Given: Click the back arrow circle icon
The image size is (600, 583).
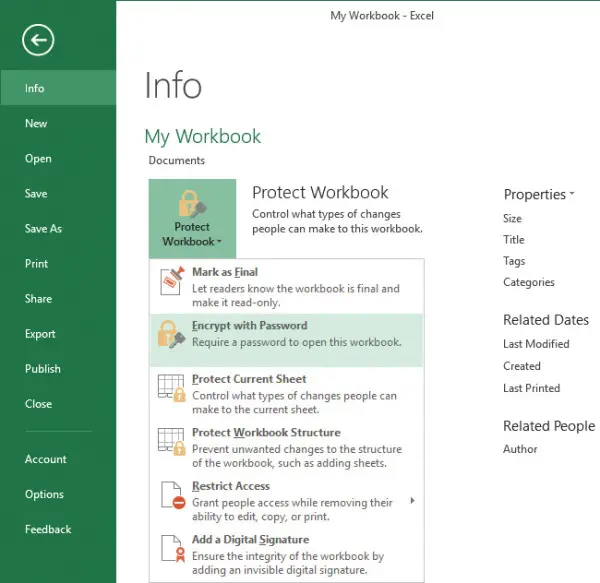Looking at the screenshot, I should tap(38, 40).
